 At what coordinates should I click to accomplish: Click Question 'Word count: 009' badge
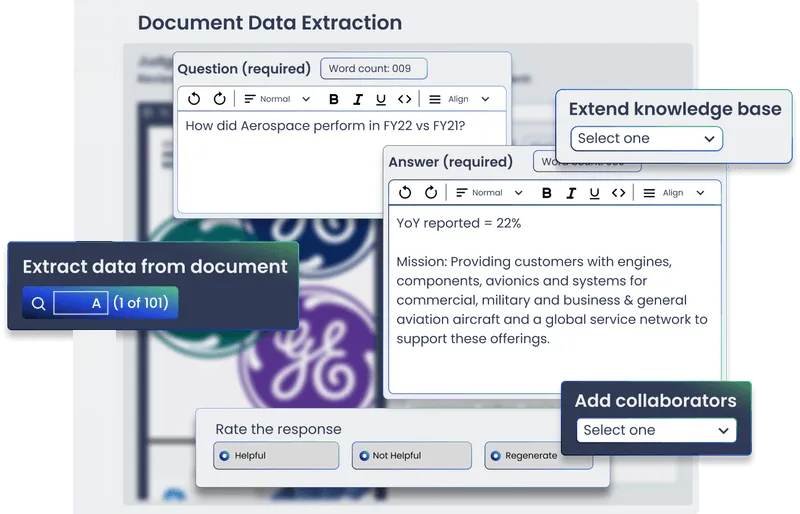click(373, 68)
